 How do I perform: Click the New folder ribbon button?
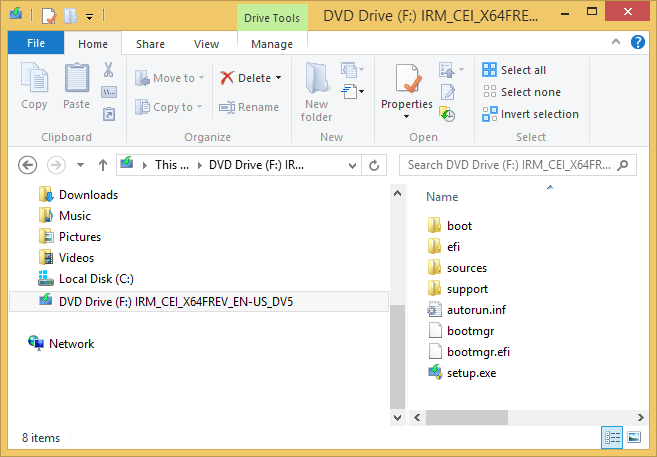coord(316,92)
